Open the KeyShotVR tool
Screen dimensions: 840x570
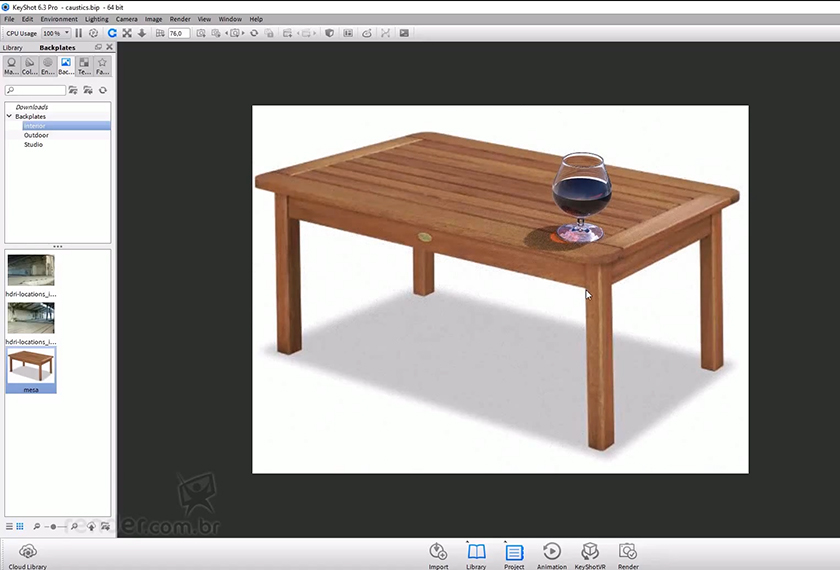(x=590, y=555)
